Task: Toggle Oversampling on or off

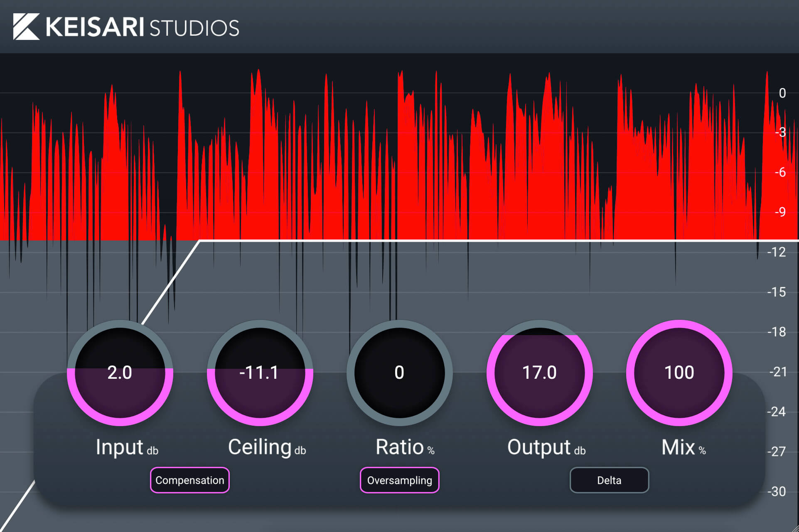Action: [x=399, y=480]
